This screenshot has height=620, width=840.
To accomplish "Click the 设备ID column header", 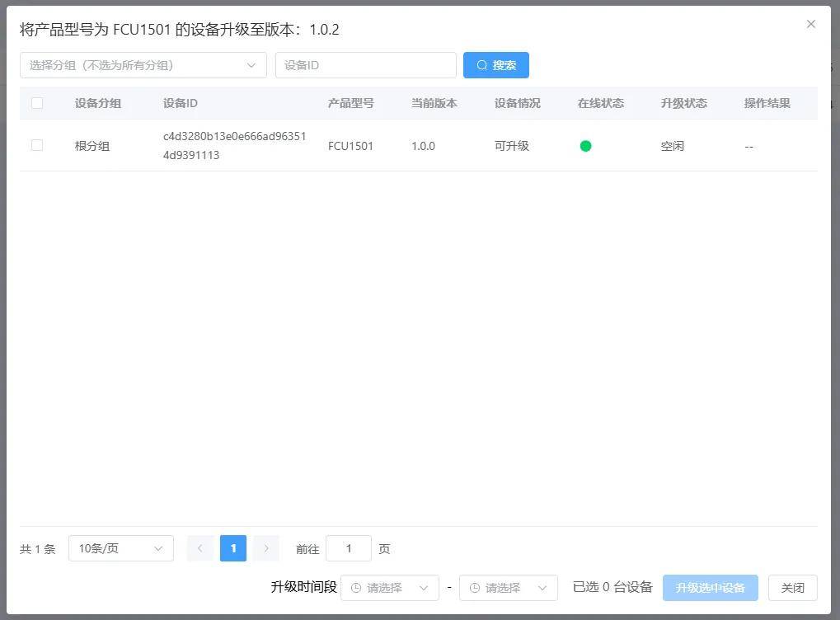I will click(x=180, y=103).
